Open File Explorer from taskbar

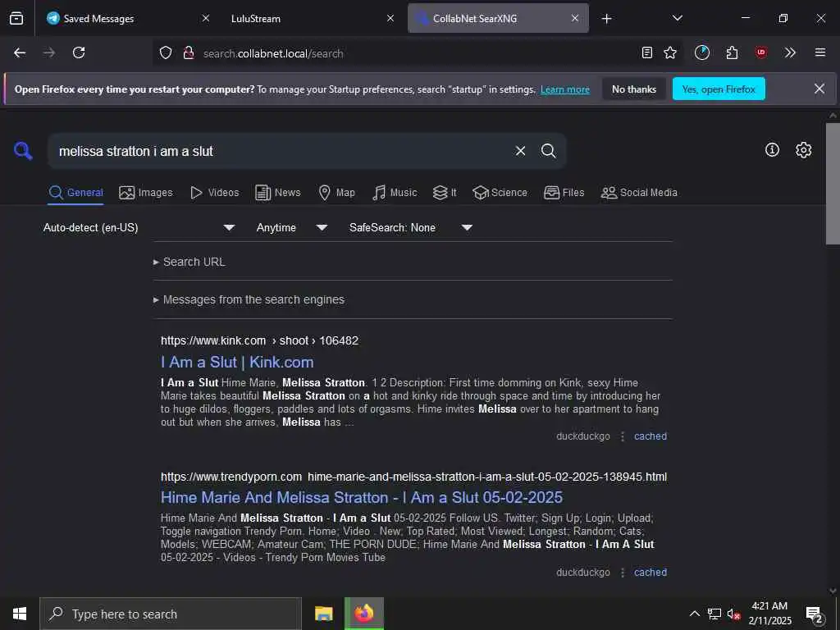click(x=323, y=614)
